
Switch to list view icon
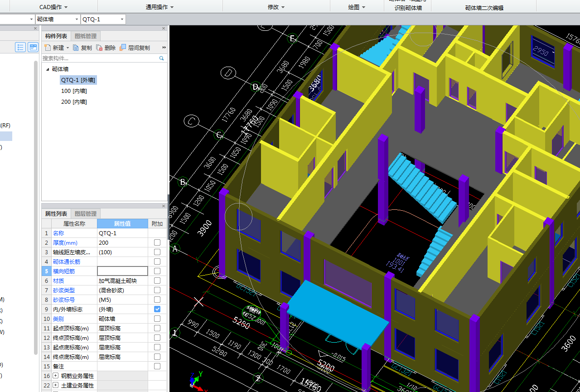[20, 47]
